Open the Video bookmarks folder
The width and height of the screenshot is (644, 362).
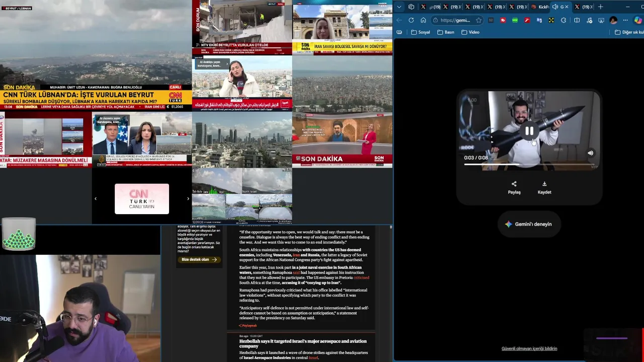(x=470, y=32)
